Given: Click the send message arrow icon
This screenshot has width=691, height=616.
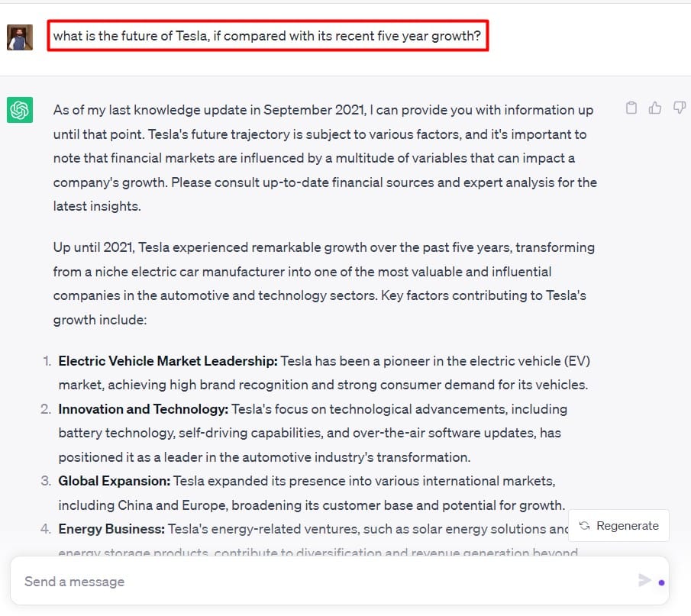Looking at the screenshot, I should click(644, 580).
